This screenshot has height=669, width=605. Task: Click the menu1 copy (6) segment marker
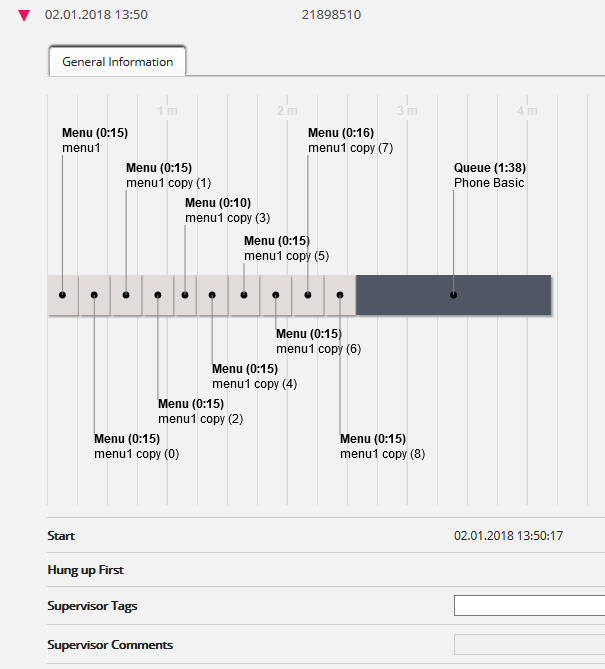(276, 295)
